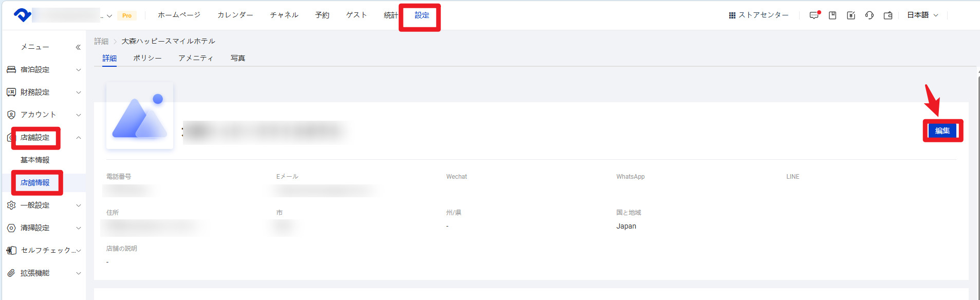The height and width of the screenshot is (300, 980).
Task: Open カレンダー in top menu
Action: pos(235,15)
